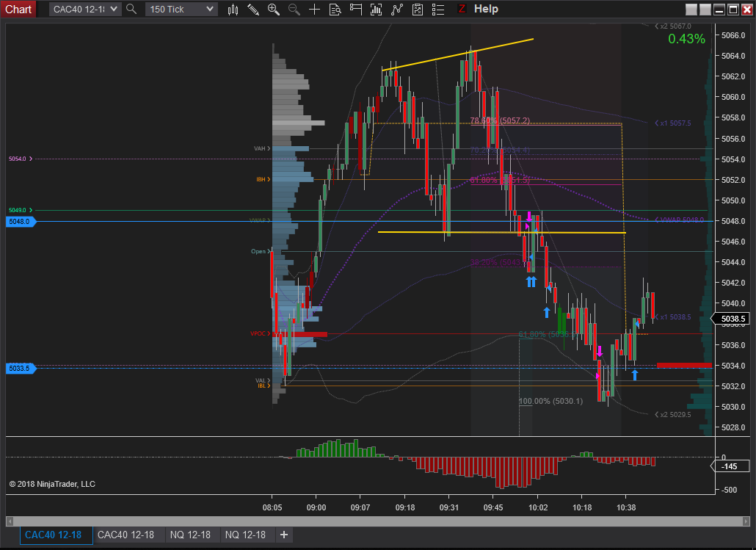This screenshot has height=550, width=756.
Task: Select the drawing tools pencil icon
Action: (253, 9)
